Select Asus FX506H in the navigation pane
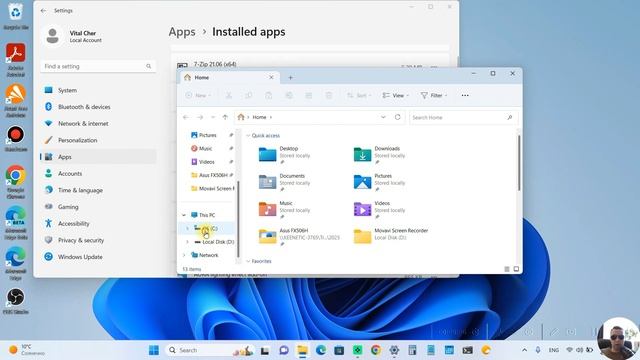This screenshot has height=360, width=640. [x=213, y=175]
